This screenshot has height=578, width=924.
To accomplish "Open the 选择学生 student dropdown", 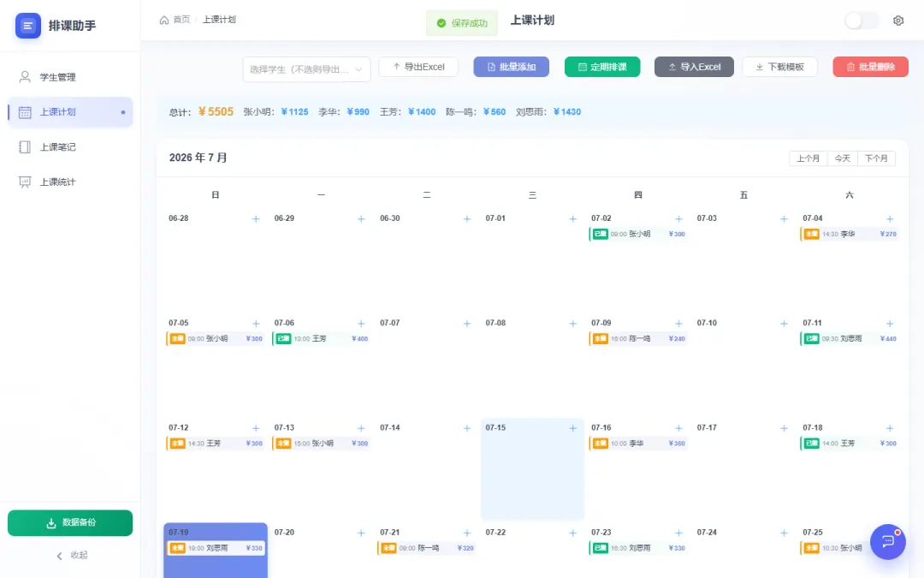I will tap(306, 69).
